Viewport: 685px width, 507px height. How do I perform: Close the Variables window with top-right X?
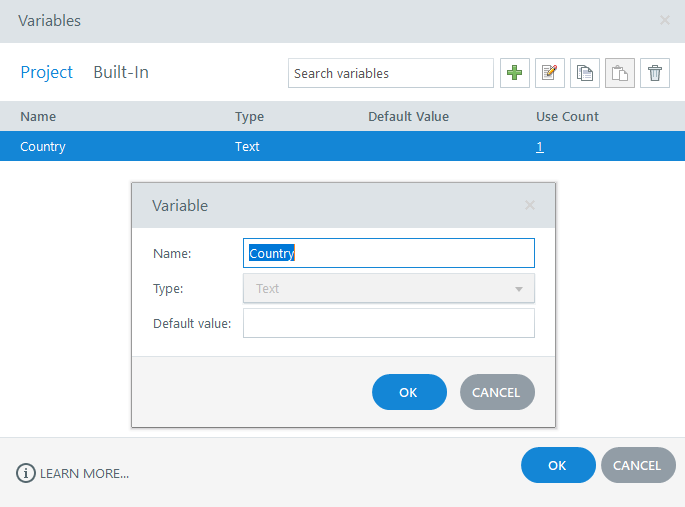point(665,20)
